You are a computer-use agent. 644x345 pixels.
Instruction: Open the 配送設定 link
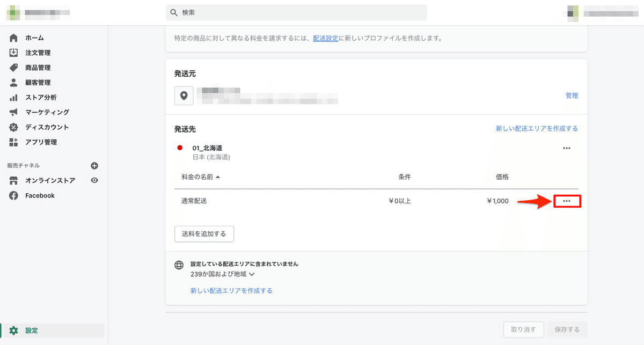[x=326, y=39]
